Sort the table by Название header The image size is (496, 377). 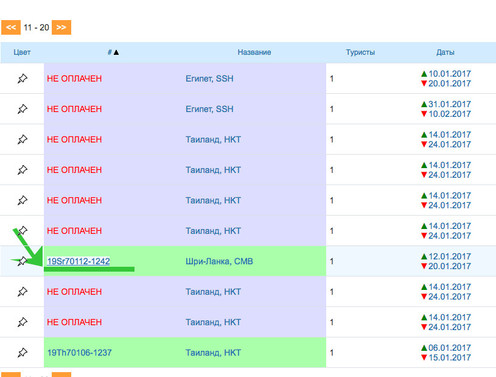(x=254, y=52)
